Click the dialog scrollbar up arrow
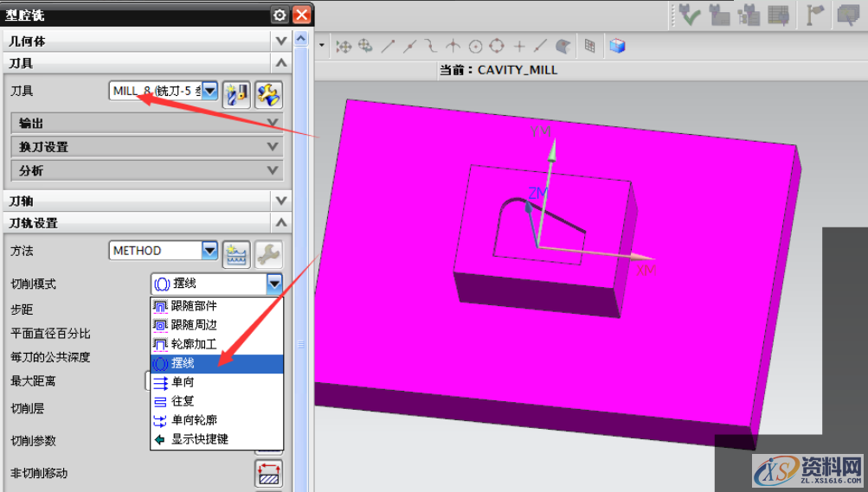The image size is (868, 492). pyautogui.click(x=301, y=40)
